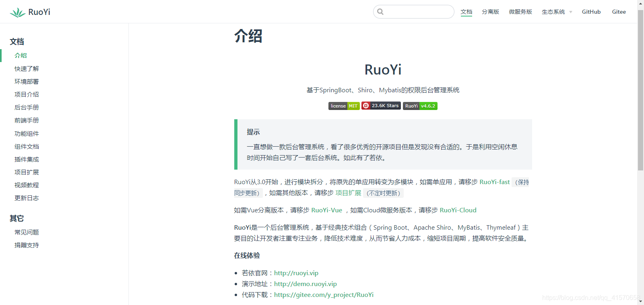
Task: Expand the 生态系统 dropdown arrow
Action: [x=571, y=12]
